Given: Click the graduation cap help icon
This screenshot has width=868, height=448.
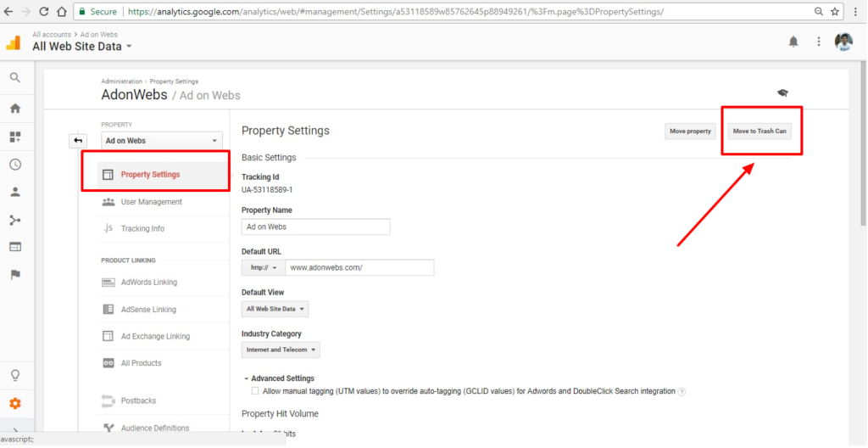Looking at the screenshot, I should pyautogui.click(x=782, y=93).
